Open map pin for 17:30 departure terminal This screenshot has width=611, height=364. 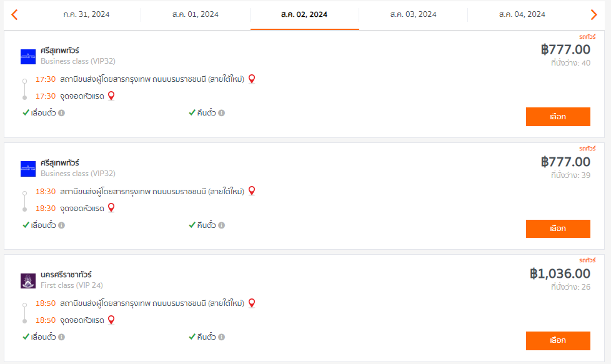[x=252, y=79]
